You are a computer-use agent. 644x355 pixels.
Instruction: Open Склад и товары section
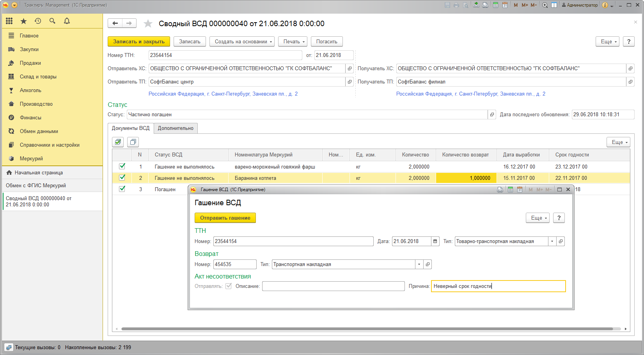point(38,76)
